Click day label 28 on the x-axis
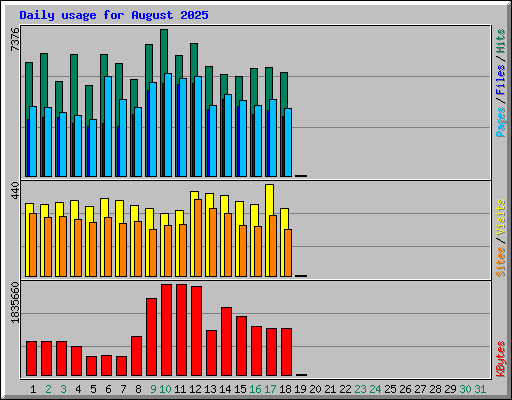This screenshot has width=512, height=400. click(x=435, y=389)
